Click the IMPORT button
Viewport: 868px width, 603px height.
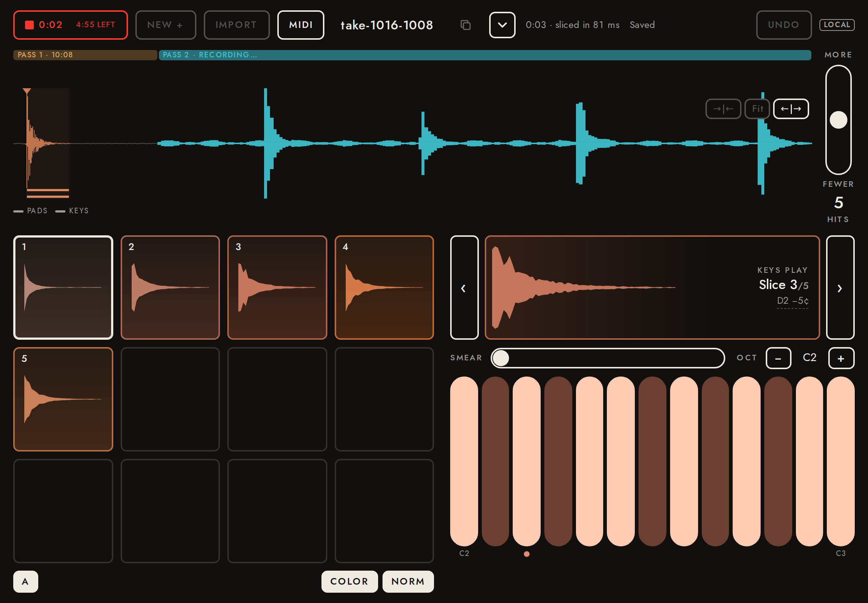pyautogui.click(x=236, y=25)
